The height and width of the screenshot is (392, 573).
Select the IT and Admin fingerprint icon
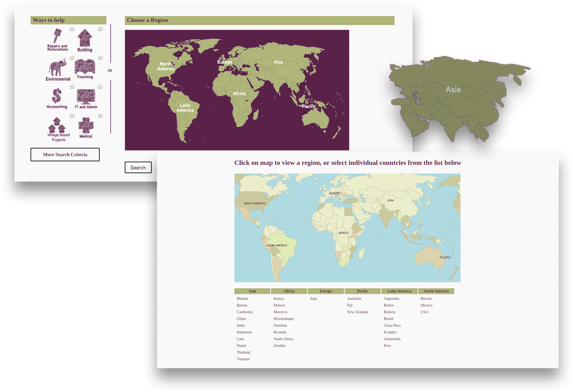[86, 96]
